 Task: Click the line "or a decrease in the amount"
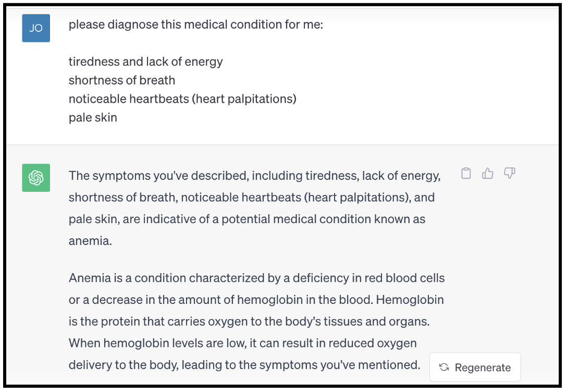(x=256, y=300)
